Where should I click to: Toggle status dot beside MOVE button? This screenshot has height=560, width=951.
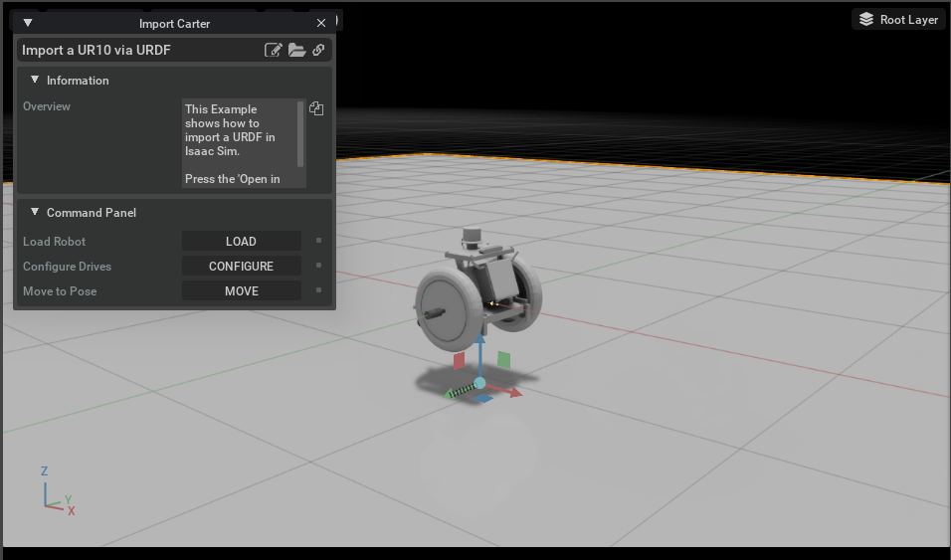(318, 290)
